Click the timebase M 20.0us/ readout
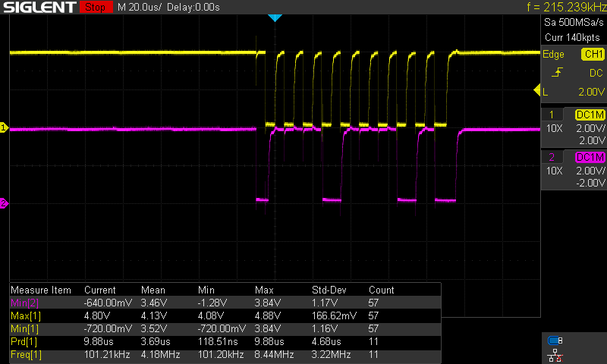Image resolution: width=607 pixels, height=364 pixels. pos(140,8)
